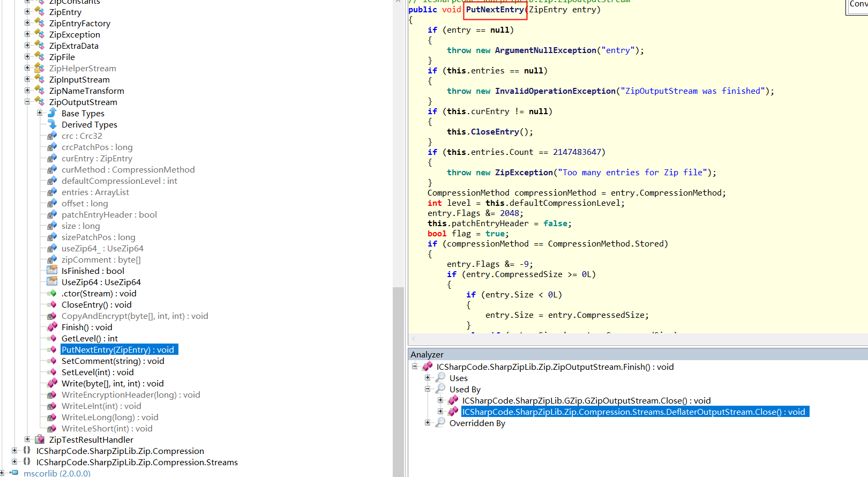
Task: Select the crcPatchPos : long field
Action: [97, 147]
